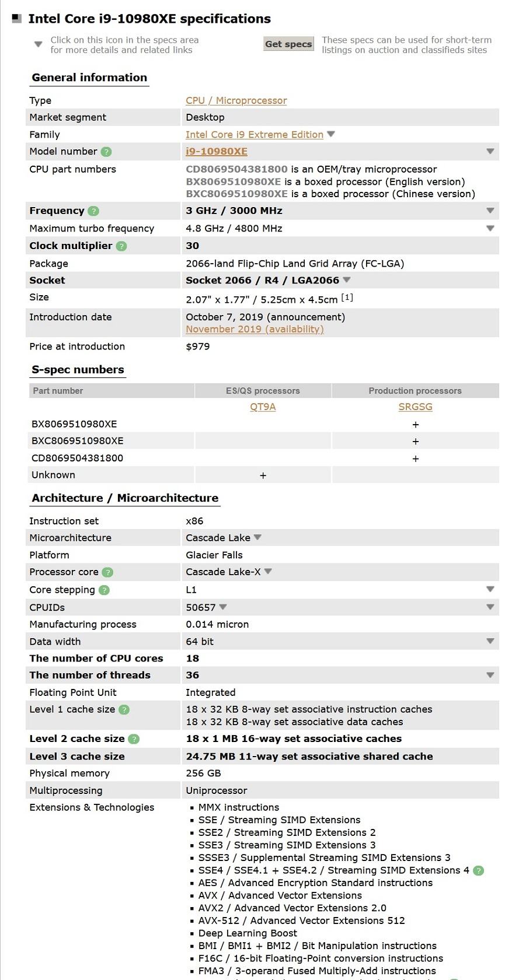Click the Get specs button
The height and width of the screenshot is (980, 505).
click(x=288, y=44)
